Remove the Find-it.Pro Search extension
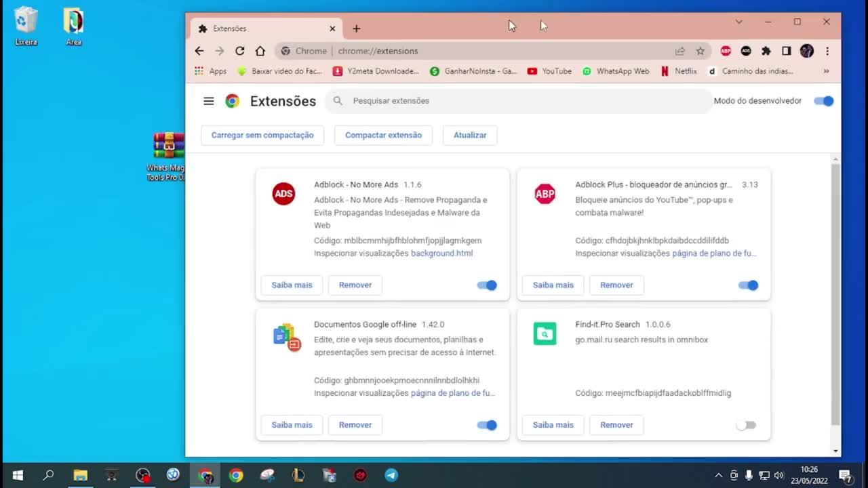Screen dimensions: 868x488 point(616,425)
